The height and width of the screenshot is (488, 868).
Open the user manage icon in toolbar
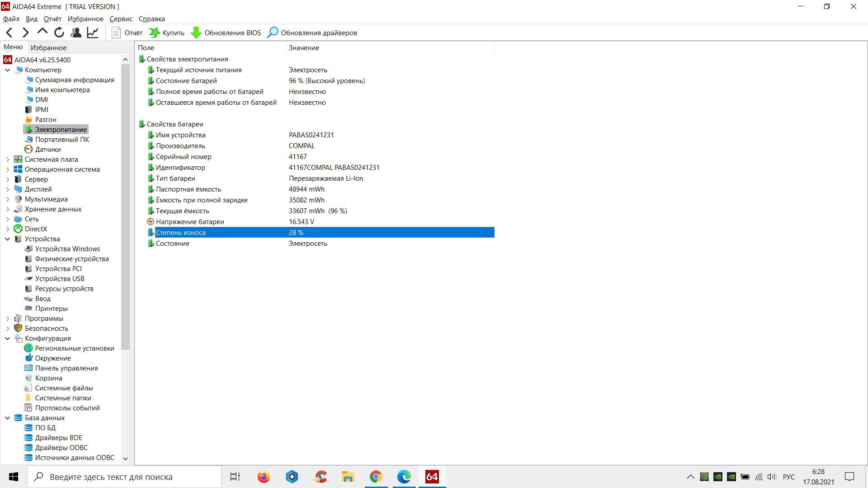coord(76,33)
